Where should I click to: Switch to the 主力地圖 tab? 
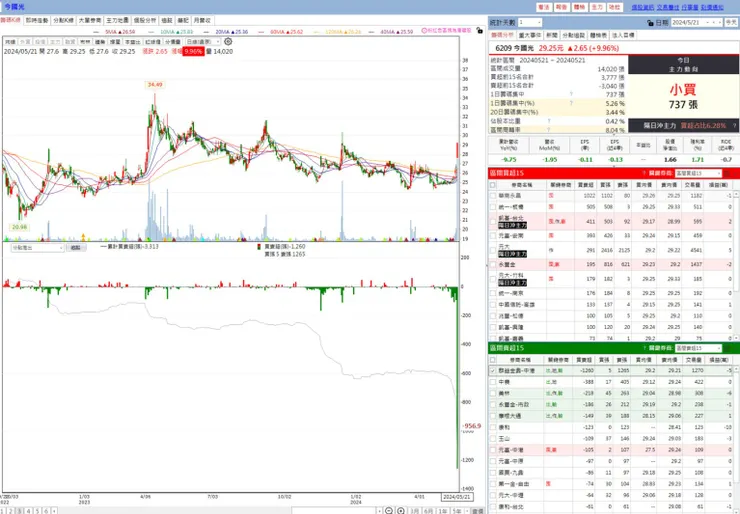pyautogui.click(x=117, y=20)
